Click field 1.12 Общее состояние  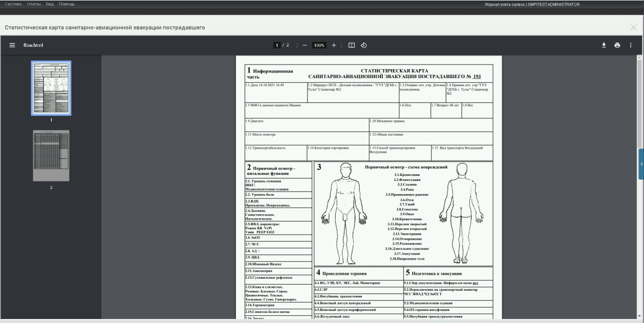431,139
